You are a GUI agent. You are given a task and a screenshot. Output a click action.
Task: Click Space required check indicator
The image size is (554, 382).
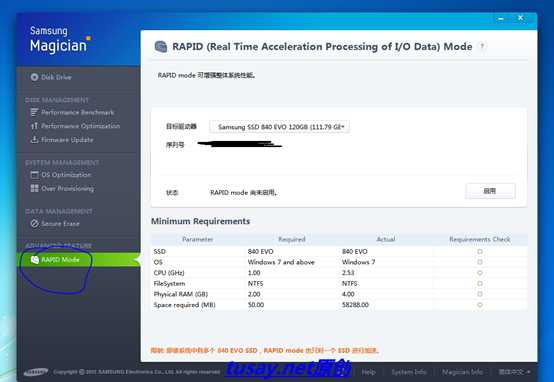[x=480, y=305]
